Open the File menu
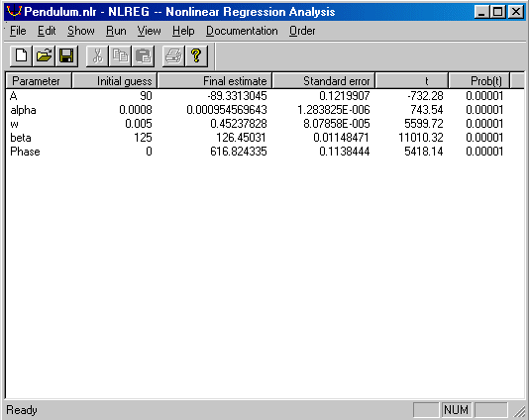 pyautogui.click(x=18, y=31)
